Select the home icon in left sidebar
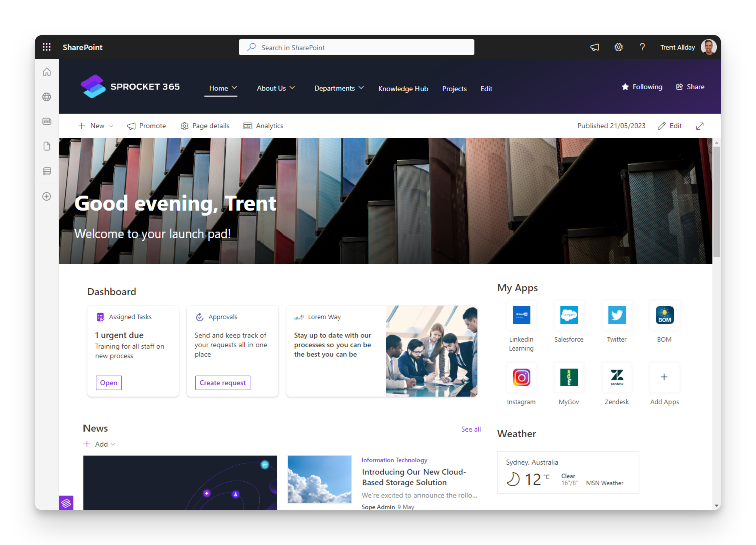756x545 pixels. click(x=46, y=72)
